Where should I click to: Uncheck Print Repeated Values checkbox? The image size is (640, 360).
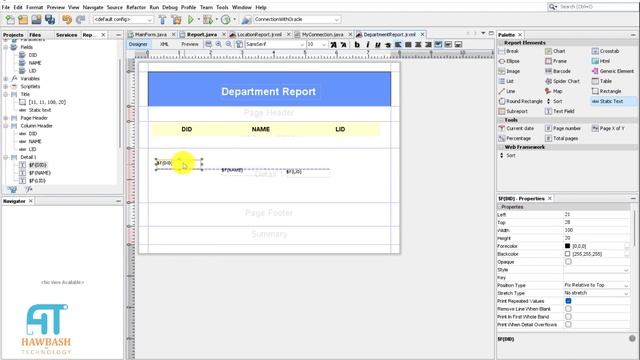[568, 301]
